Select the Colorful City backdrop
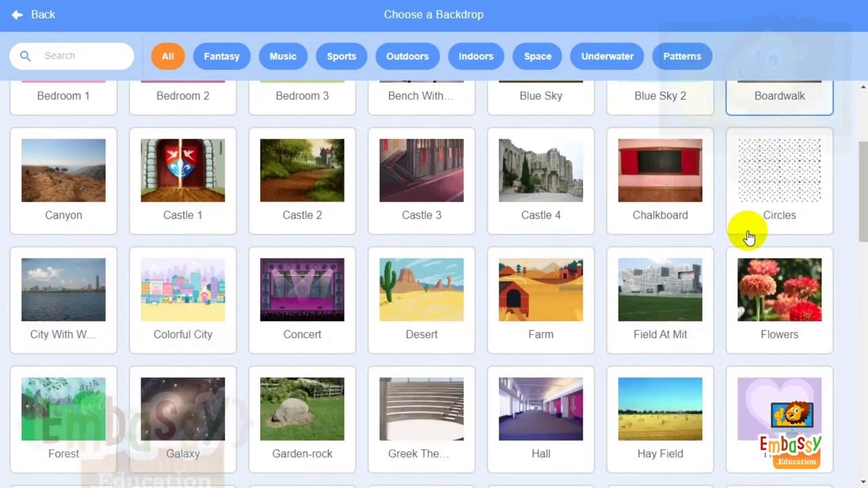 (x=183, y=290)
